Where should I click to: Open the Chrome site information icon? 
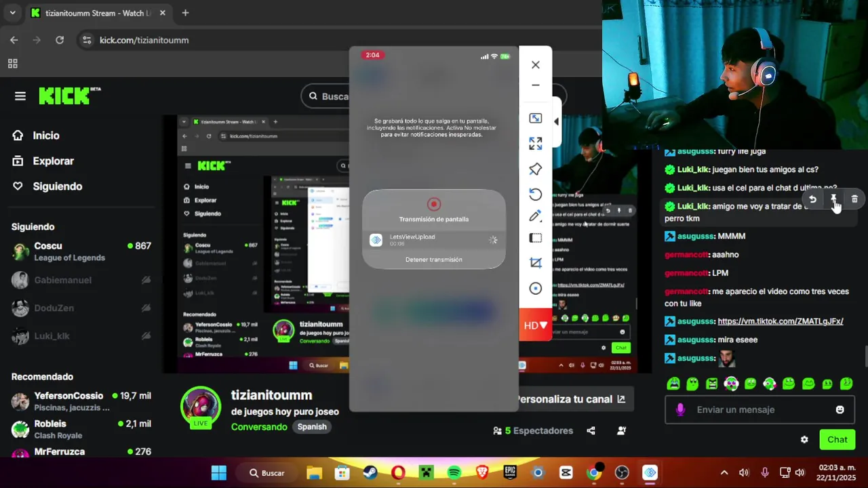tap(86, 40)
